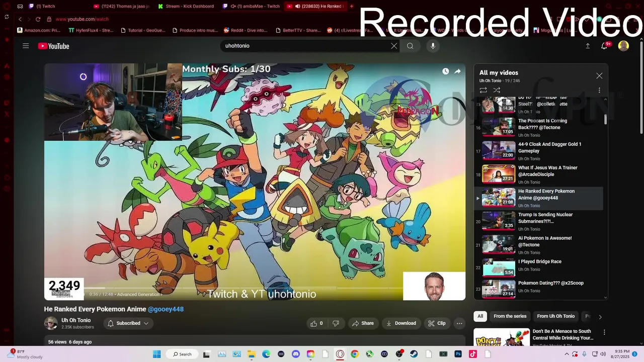Play Trump Is Sending Nuclear Submarines video
This screenshot has width=644, height=362.
[x=538, y=221]
